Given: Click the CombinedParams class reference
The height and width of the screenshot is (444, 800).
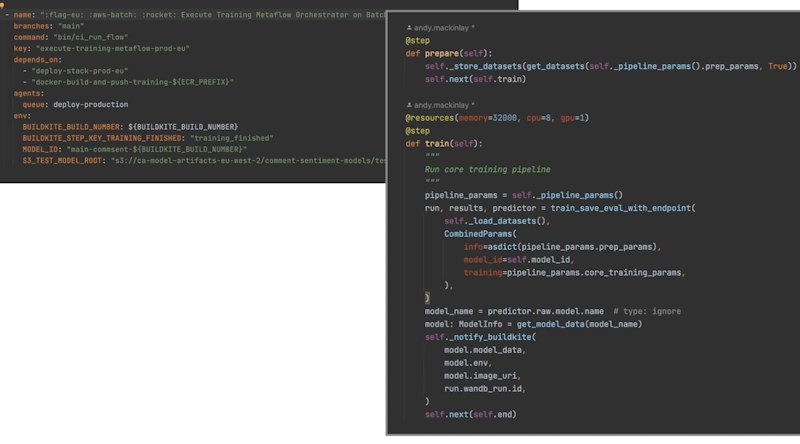Looking at the screenshot, I should (x=478, y=234).
